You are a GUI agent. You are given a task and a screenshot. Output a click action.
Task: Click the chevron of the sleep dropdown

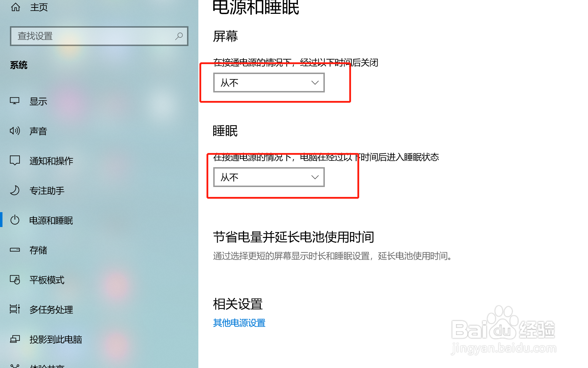[315, 177]
